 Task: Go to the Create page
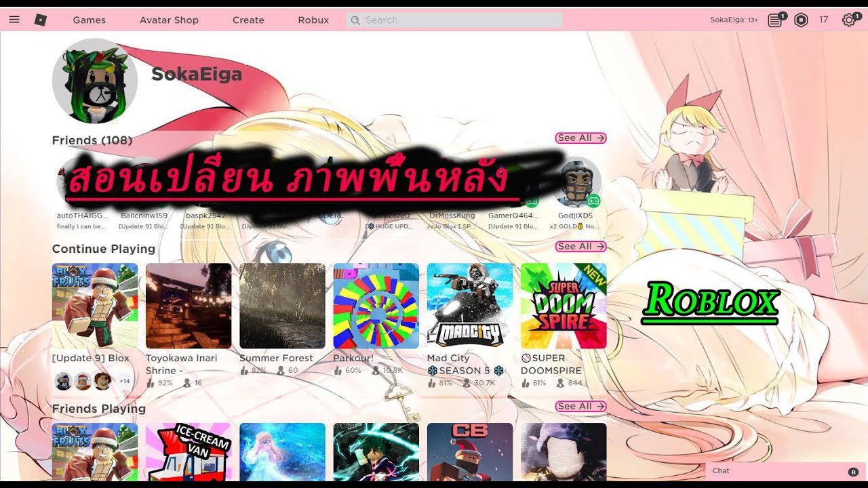248,20
